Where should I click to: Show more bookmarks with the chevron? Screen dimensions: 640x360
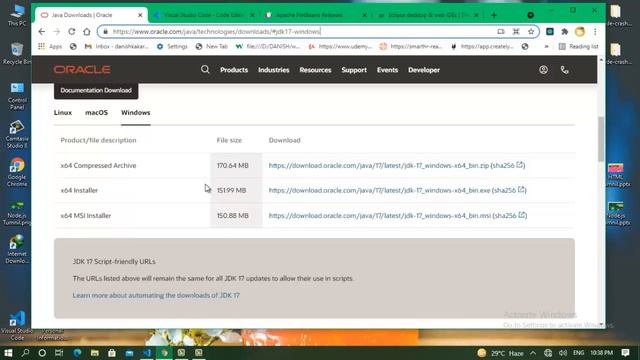(546, 47)
